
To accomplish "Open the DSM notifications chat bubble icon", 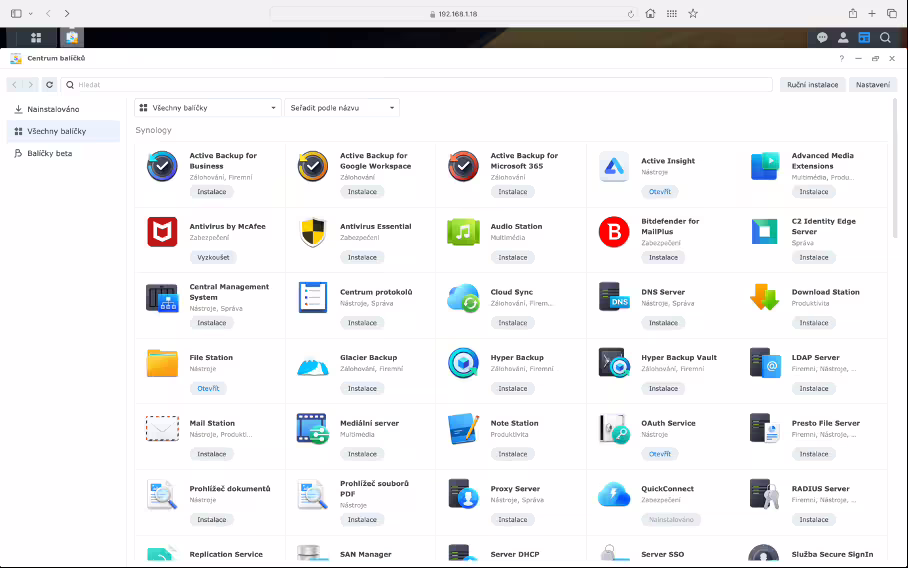I will 822,38.
